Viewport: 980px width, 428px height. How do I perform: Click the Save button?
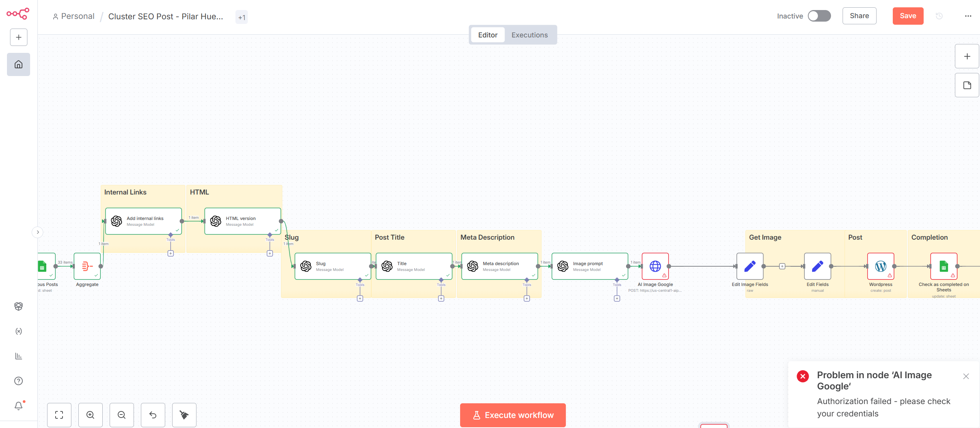point(907,16)
